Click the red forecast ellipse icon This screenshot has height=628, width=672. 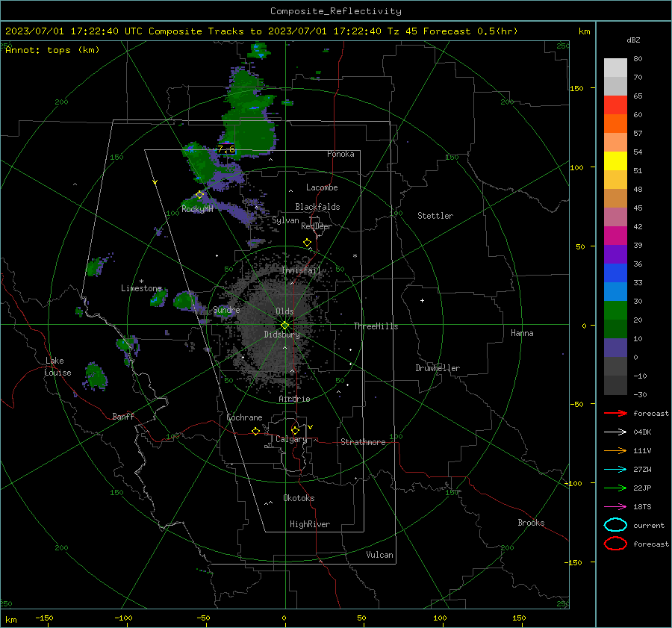coord(615,544)
